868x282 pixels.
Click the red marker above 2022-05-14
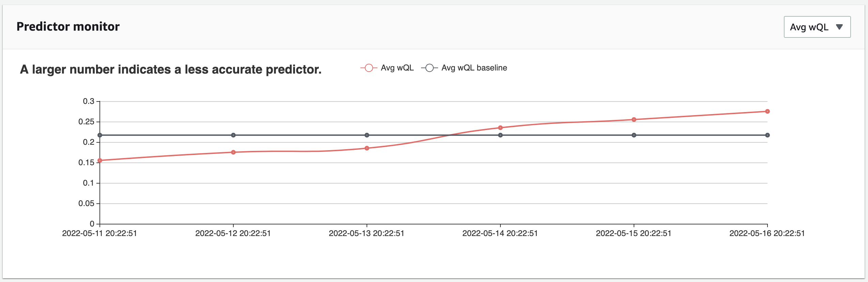(x=500, y=127)
